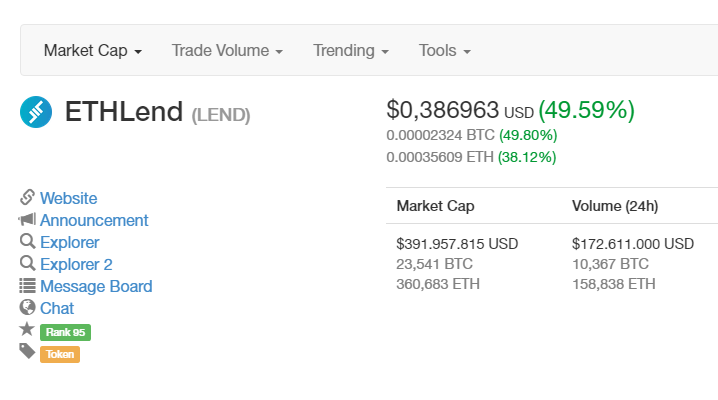This screenshot has width=718, height=400.
Task: Click the megaphone icon beside Announcement
Action: (27, 220)
